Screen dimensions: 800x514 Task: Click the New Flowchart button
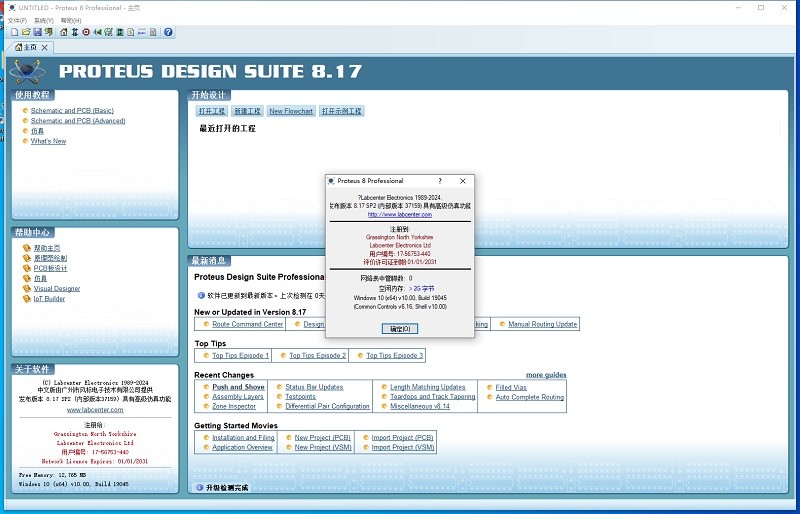click(x=291, y=111)
